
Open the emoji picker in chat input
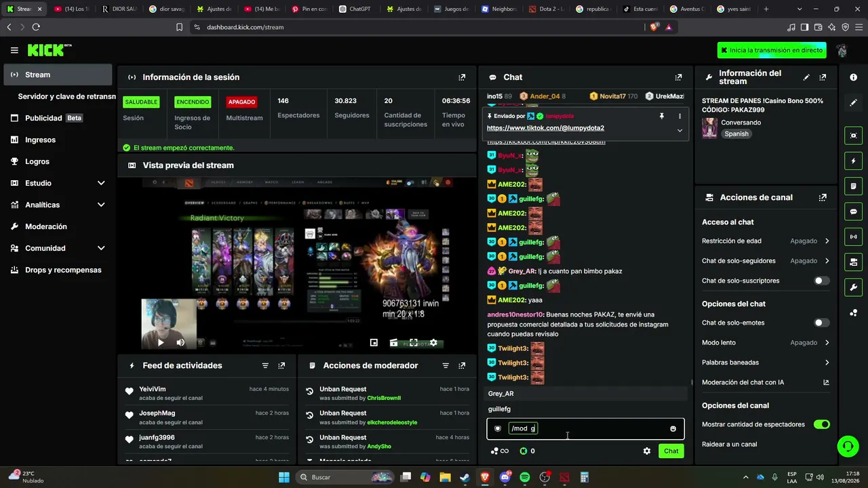click(x=673, y=428)
